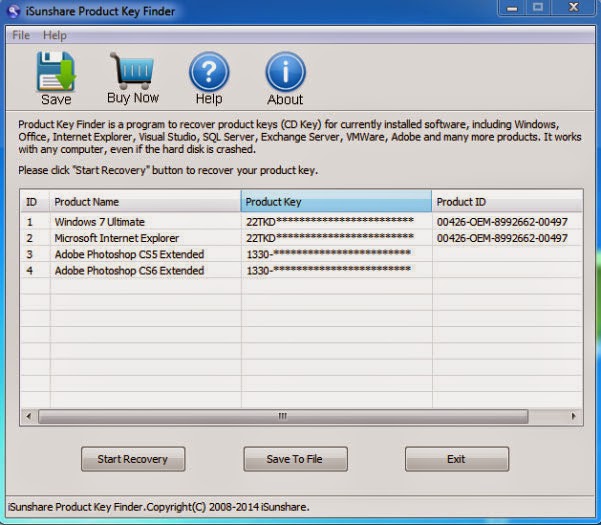
Task: Click the horizontal scrollbar left arrow
Action: pyautogui.click(x=29, y=416)
